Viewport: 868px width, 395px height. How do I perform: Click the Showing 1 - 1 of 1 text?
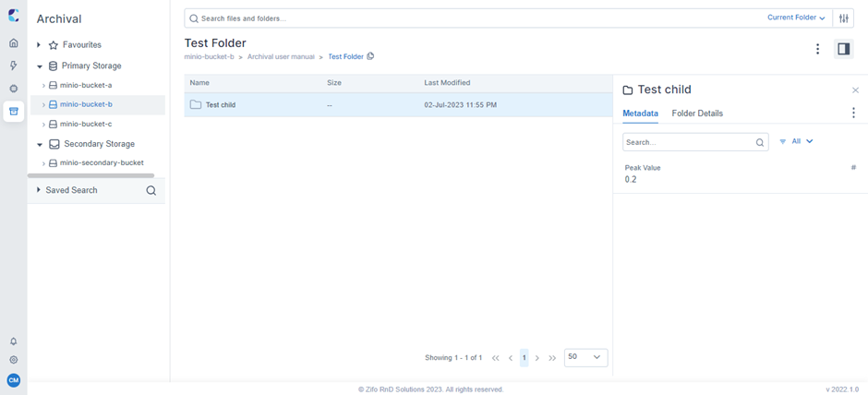pyautogui.click(x=453, y=358)
